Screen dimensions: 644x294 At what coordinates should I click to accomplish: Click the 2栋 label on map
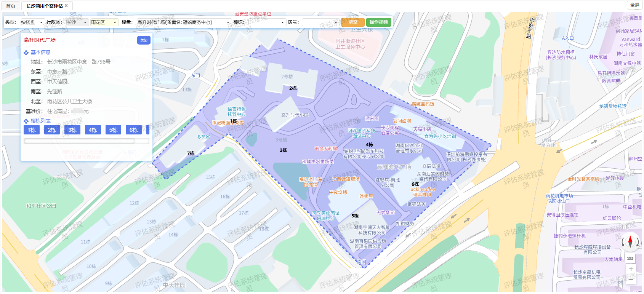[293, 88]
